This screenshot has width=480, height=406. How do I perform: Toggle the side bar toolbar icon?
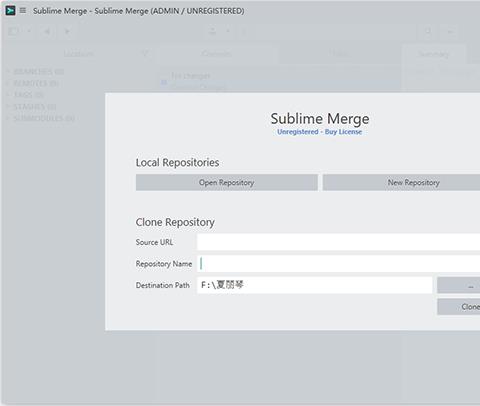(x=13, y=31)
